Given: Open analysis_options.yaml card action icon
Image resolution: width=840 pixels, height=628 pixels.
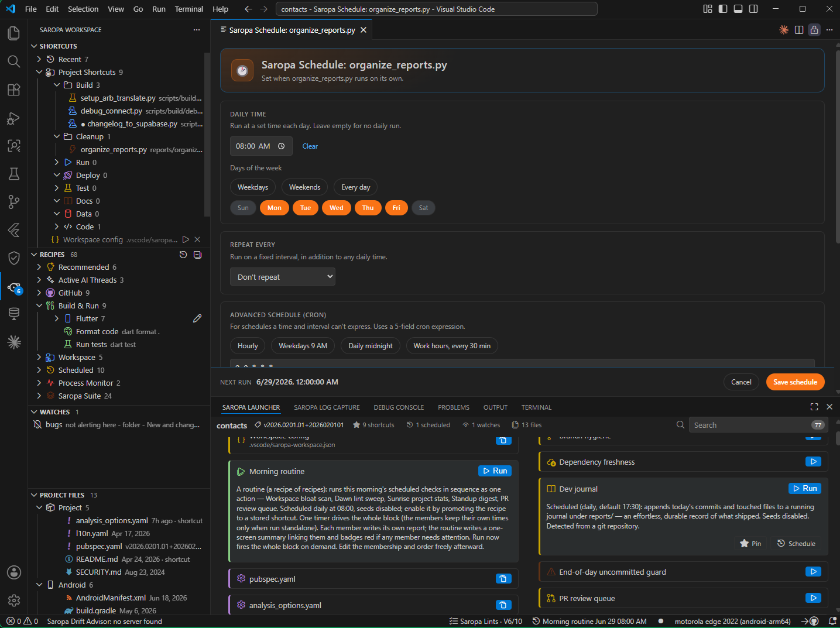Looking at the screenshot, I should [x=503, y=605].
